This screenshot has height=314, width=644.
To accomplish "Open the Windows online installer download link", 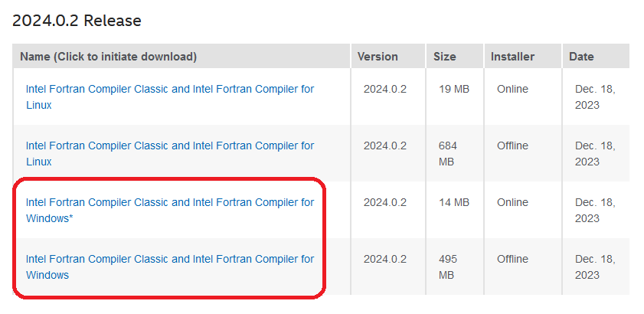I will click(x=169, y=203).
